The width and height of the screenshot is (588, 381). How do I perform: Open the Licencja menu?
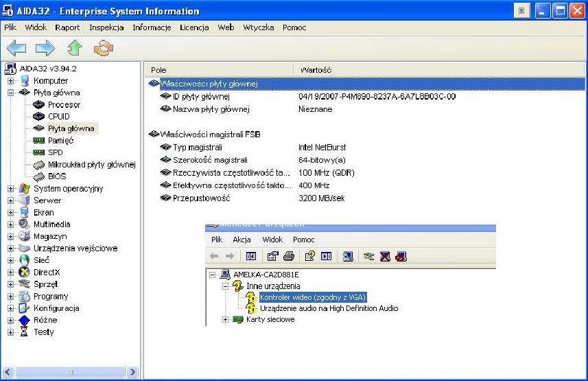point(194,27)
